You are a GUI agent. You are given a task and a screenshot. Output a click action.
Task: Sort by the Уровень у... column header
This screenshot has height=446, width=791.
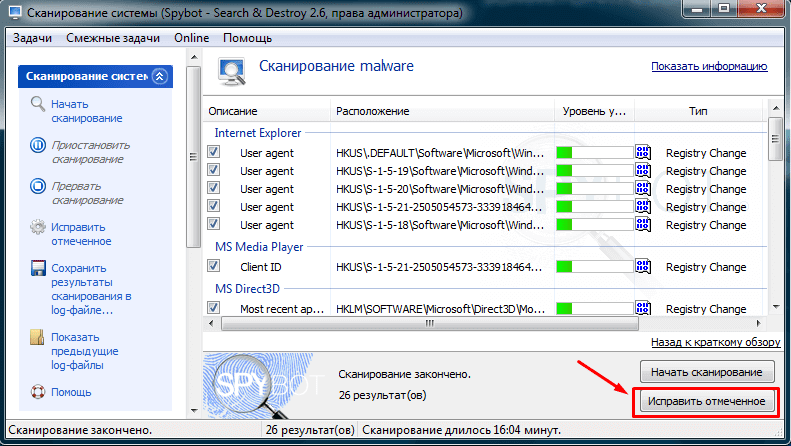(x=594, y=111)
